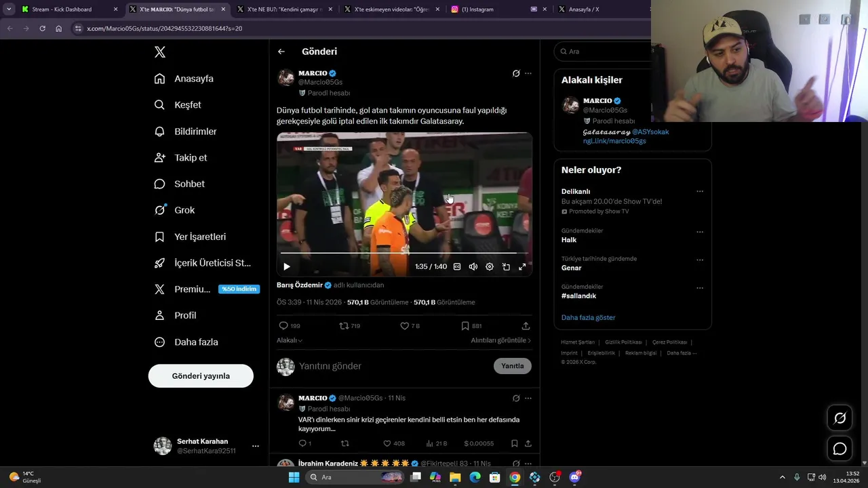This screenshot has height=488, width=868.
Task: Open Yer İşaretleri bookmarks
Action: pyautogui.click(x=190, y=237)
